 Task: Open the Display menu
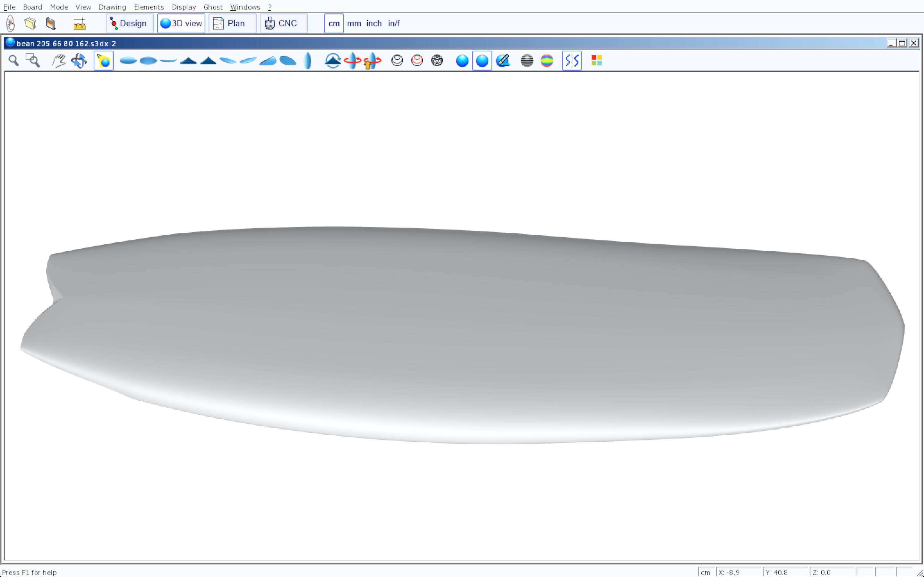tap(184, 7)
